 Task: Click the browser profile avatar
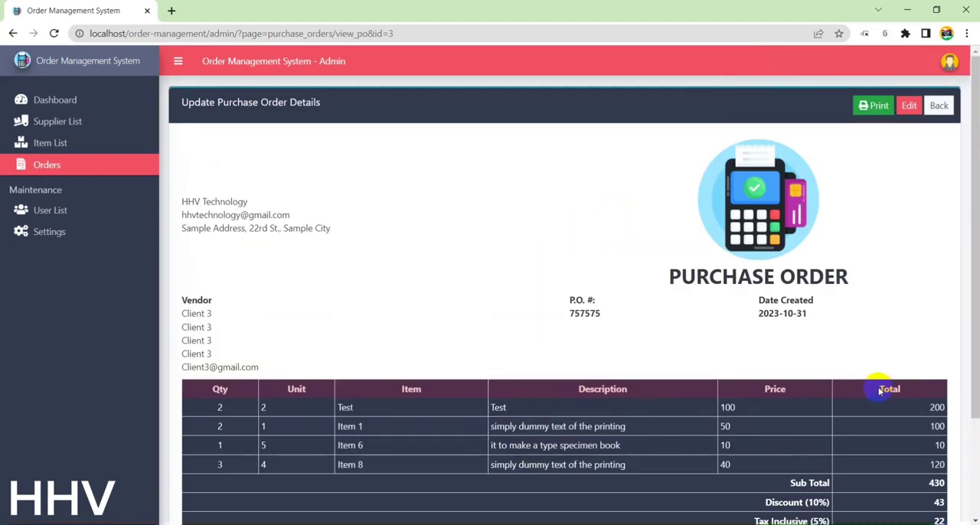click(x=947, y=34)
